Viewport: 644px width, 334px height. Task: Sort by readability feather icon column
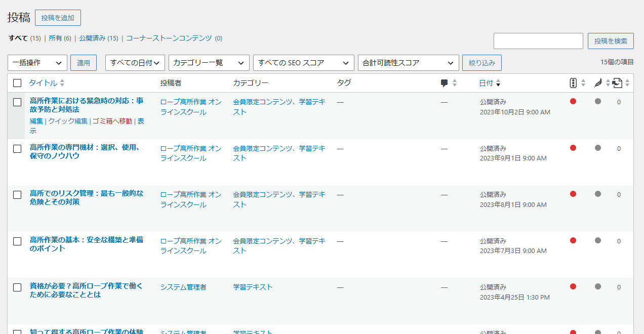(598, 83)
